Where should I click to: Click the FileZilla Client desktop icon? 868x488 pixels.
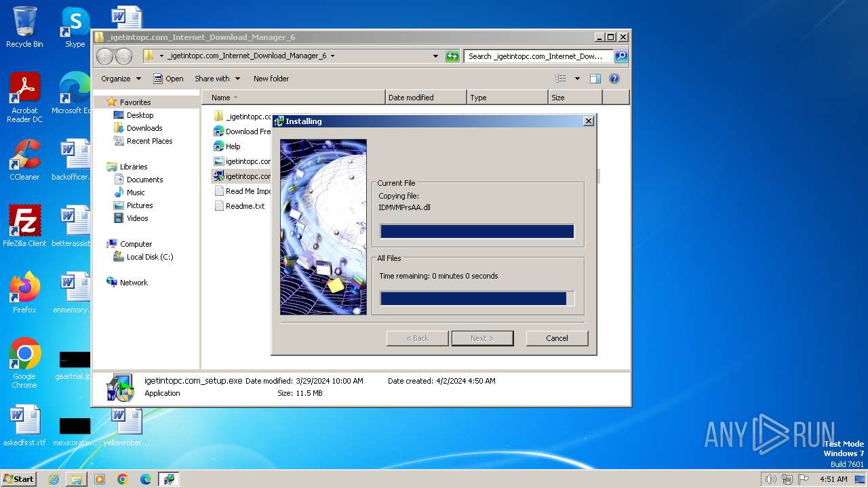click(24, 226)
